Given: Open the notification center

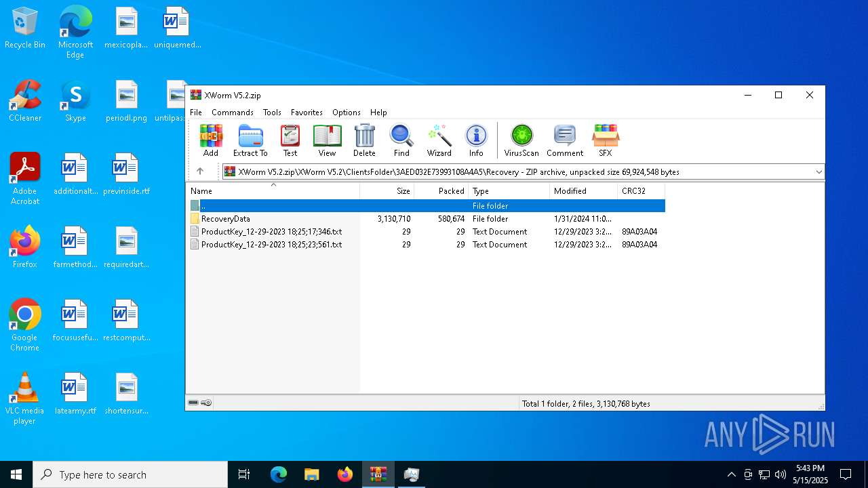Looking at the screenshot, I should [x=846, y=474].
